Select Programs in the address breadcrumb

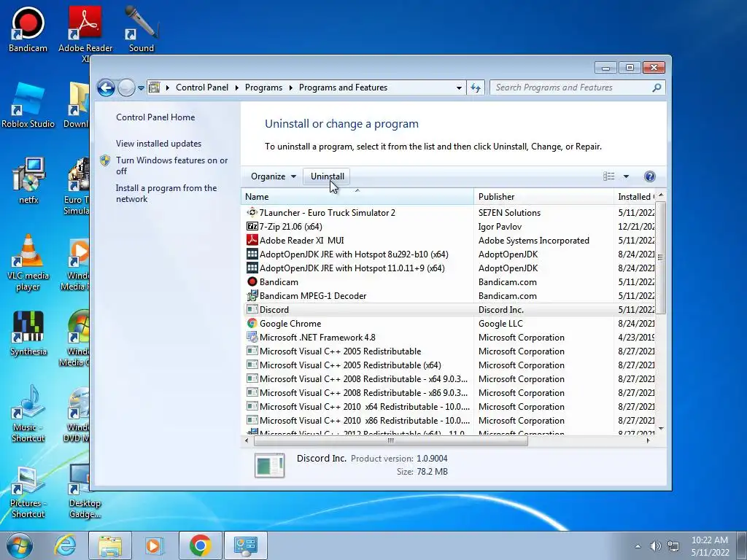(x=263, y=87)
